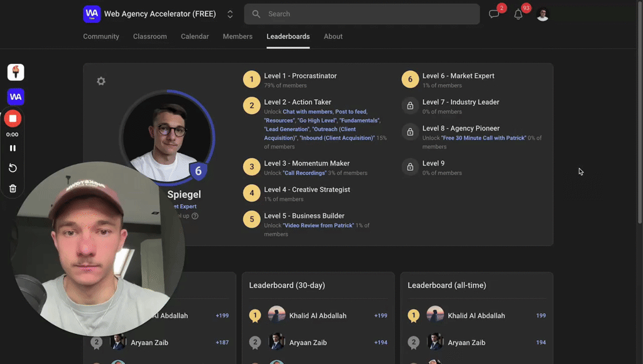Screen dimensions: 643x364
Task: Open the "Call Recordings" link
Action: [x=305, y=173]
